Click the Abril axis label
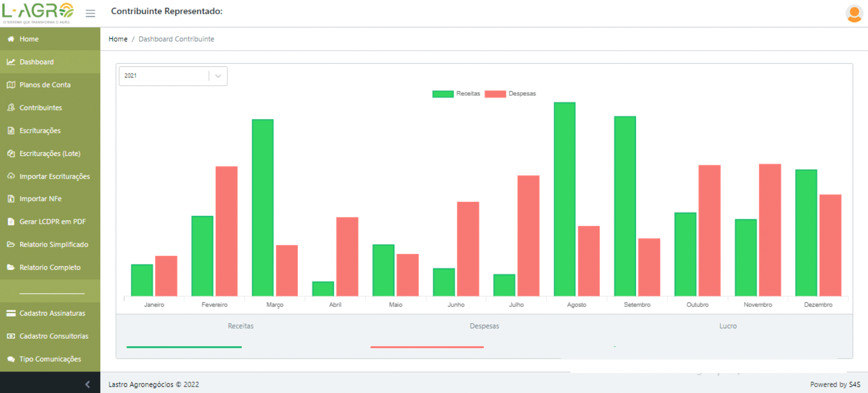Viewport: 868px width, 393px height. pos(335,305)
